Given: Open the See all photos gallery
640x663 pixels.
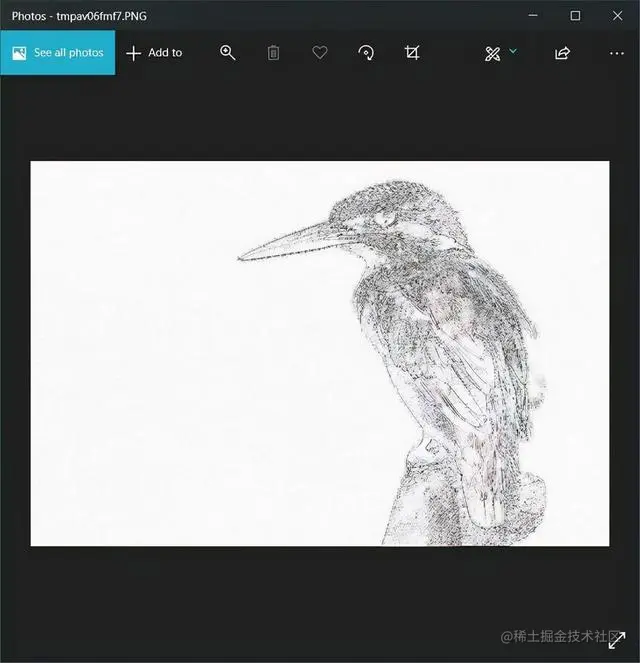Looking at the screenshot, I should tap(57, 52).
